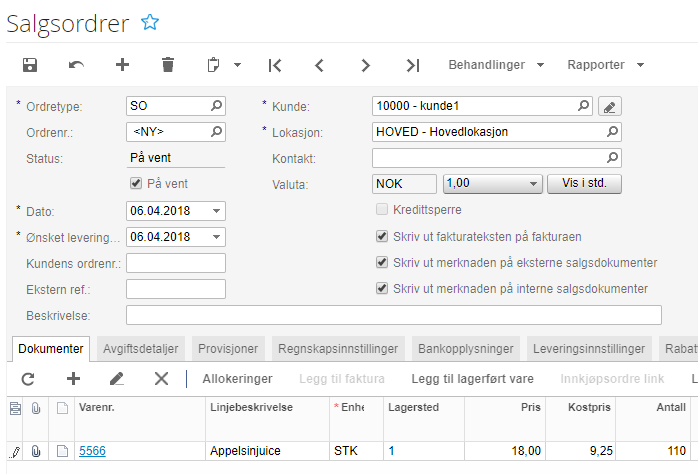Select the quantity cell 110
The width and height of the screenshot is (698, 474).
[653, 451]
